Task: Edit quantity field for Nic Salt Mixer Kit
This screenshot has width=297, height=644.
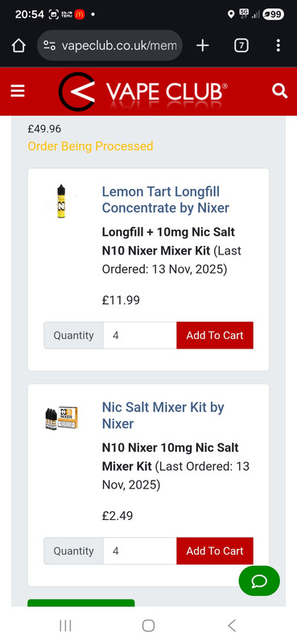Action: pyautogui.click(x=140, y=551)
